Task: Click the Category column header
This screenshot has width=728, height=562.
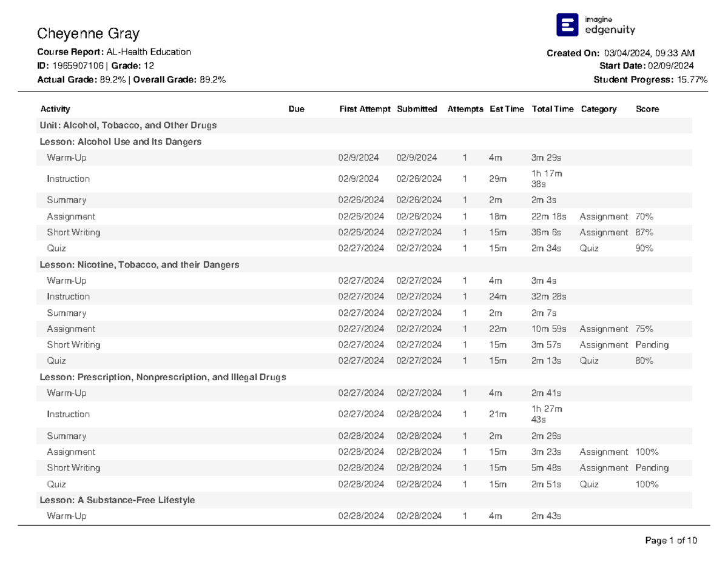Action: [598, 109]
